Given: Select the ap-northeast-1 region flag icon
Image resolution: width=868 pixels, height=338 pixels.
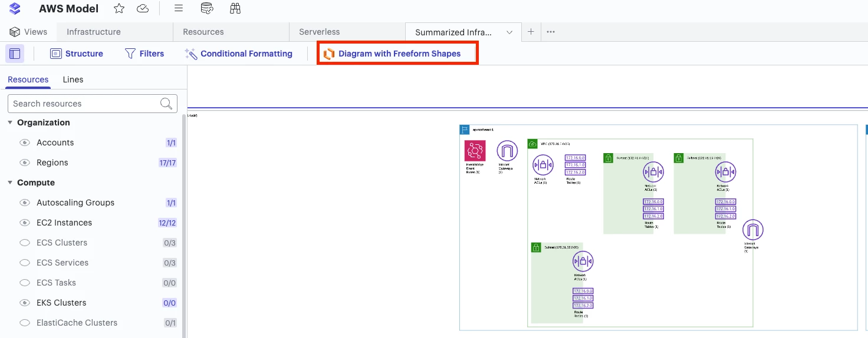Looking at the screenshot, I should [464, 130].
